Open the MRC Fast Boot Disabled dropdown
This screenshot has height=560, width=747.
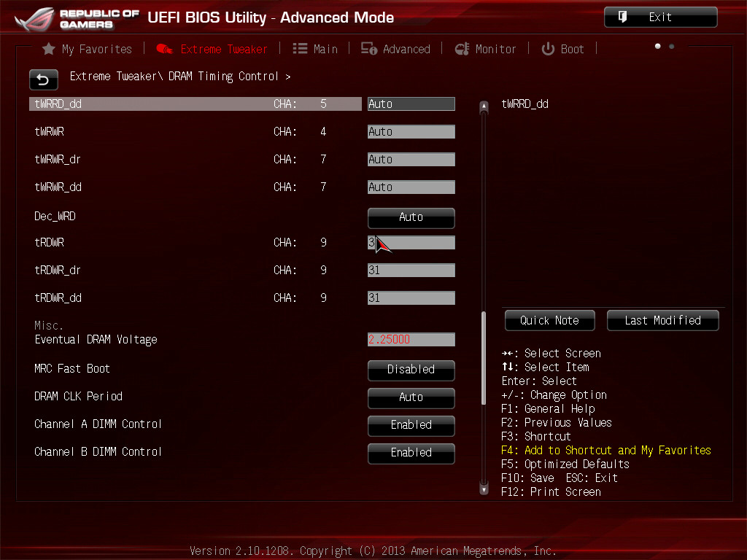tap(411, 370)
